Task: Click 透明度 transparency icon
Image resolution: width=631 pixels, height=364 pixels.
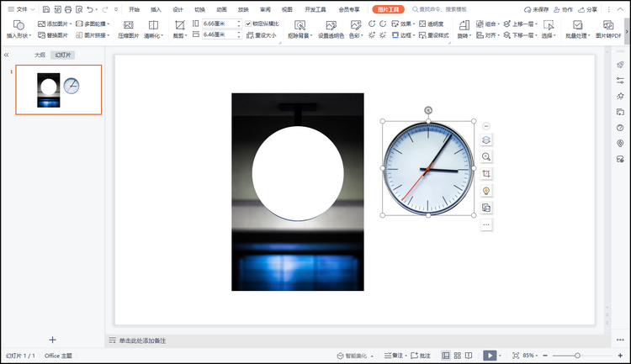Action: click(x=432, y=24)
